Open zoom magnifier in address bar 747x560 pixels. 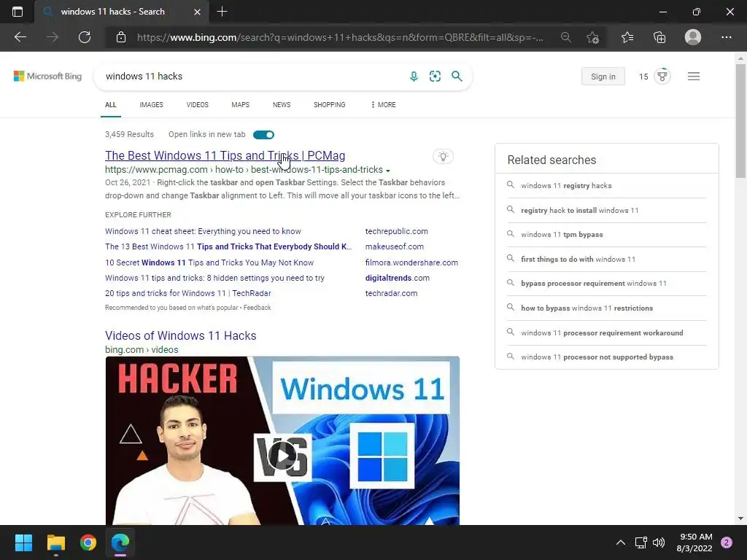click(565, 37)
